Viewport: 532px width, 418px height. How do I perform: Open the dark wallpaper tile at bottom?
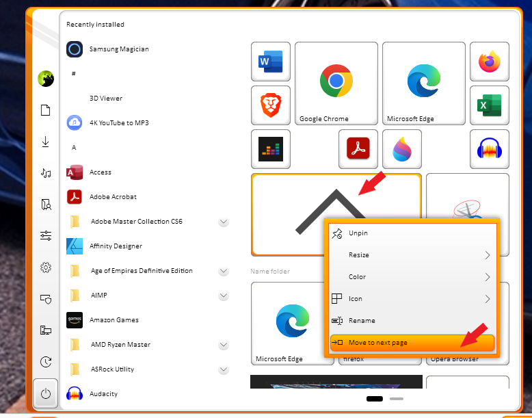point(336,382)
